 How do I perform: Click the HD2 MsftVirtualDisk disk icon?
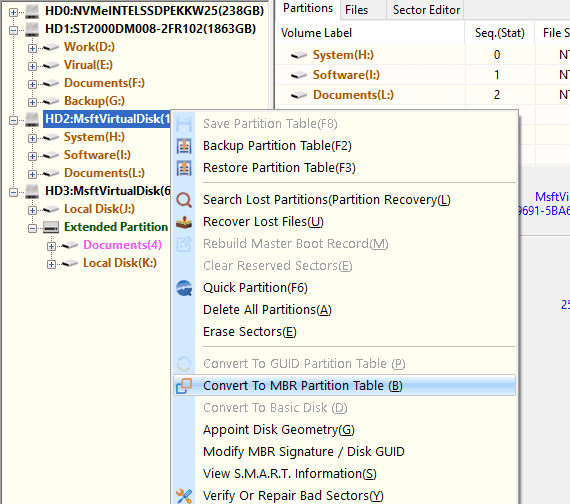coord(32,120)
